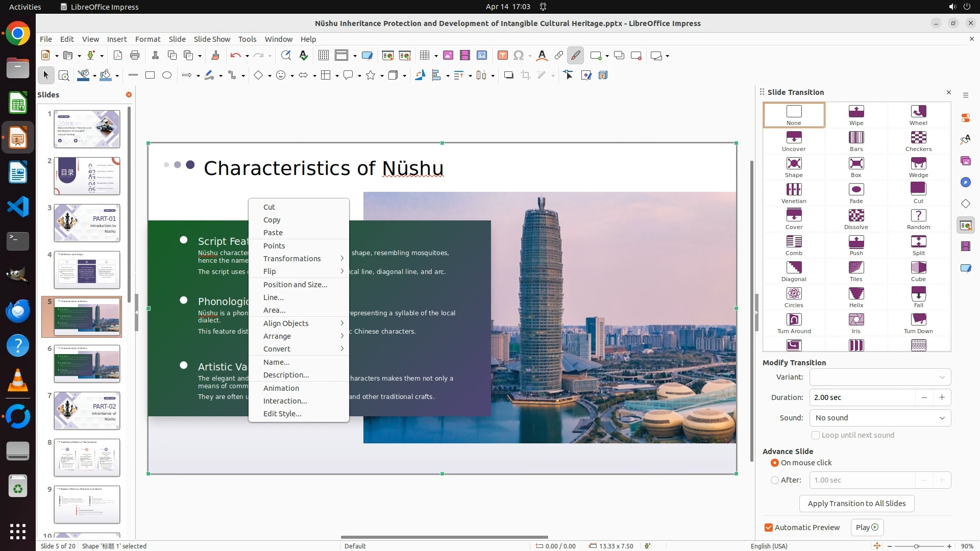Image resolution: width=980 pixels, height=551 pixels.
Task: Click the Print toolbar icon
Action: (x=135, y=56)
